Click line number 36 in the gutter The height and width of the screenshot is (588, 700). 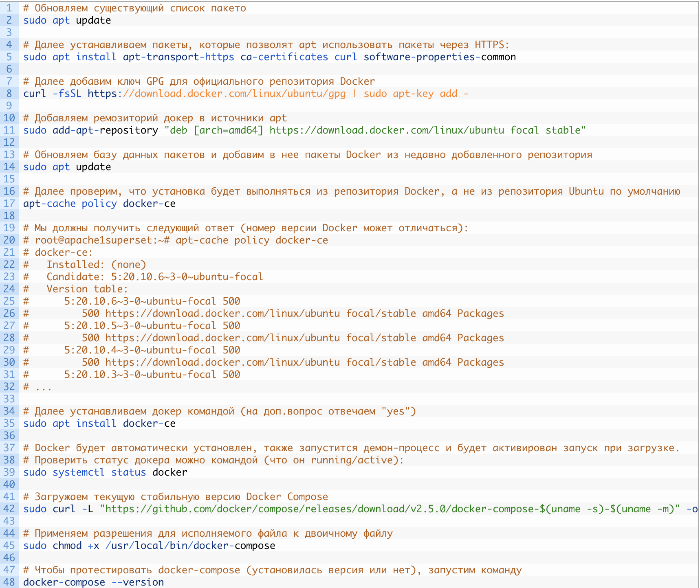pyautogui.click(x=9, y=436)
